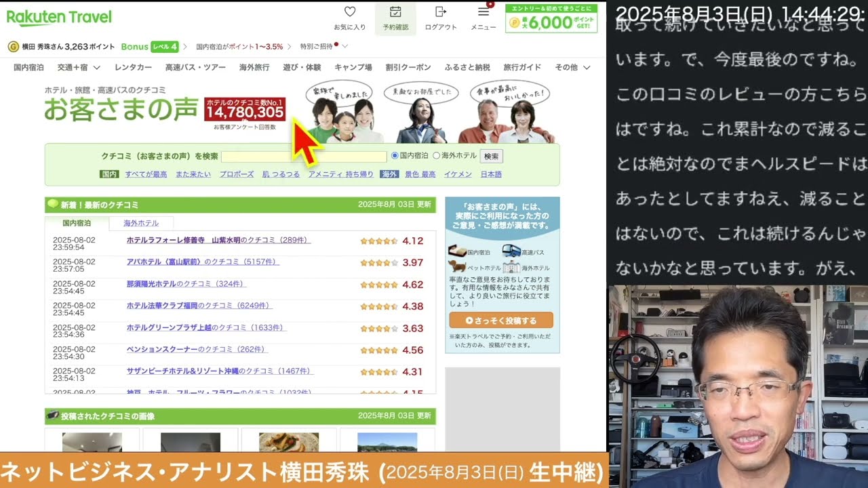The width and height of the screenshot is (868, 488).
Task: Click the プロポーズ keyword link
Action: point(237,174)
